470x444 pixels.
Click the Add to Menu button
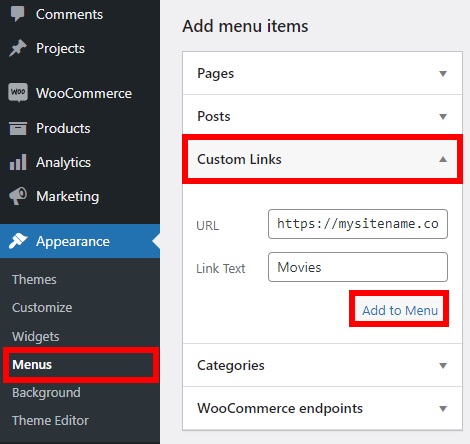399,310
